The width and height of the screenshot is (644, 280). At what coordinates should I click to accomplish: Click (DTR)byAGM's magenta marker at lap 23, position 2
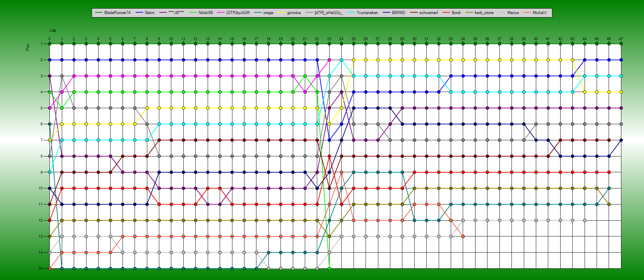pos(329,60)
